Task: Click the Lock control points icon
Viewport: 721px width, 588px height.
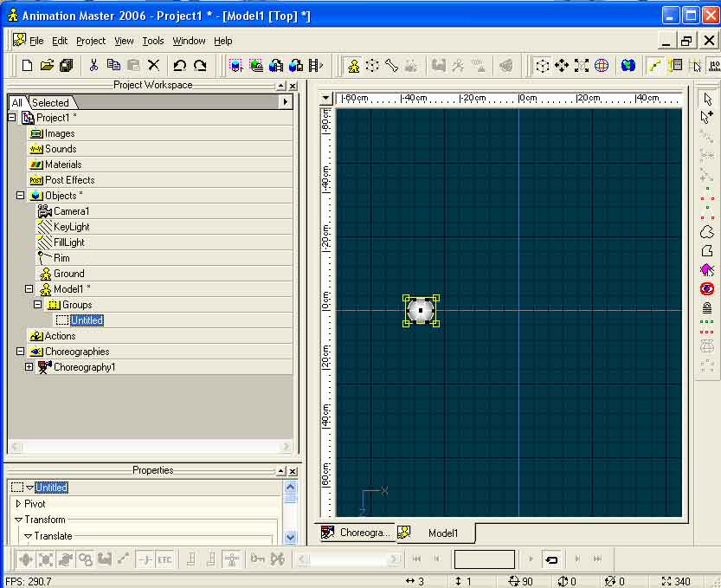Action: [x=707, y=307]
